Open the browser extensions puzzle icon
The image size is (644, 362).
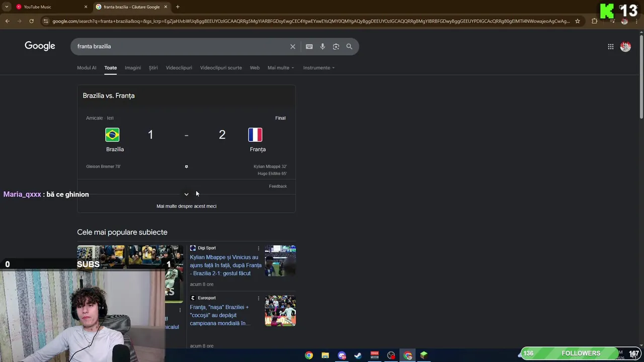595,21
